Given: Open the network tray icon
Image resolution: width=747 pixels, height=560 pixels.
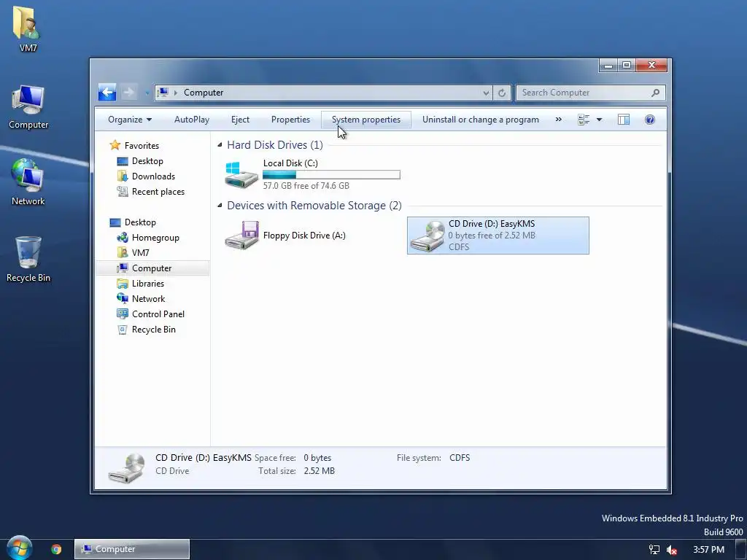Looking at the screenshot, I should [654, 550].
